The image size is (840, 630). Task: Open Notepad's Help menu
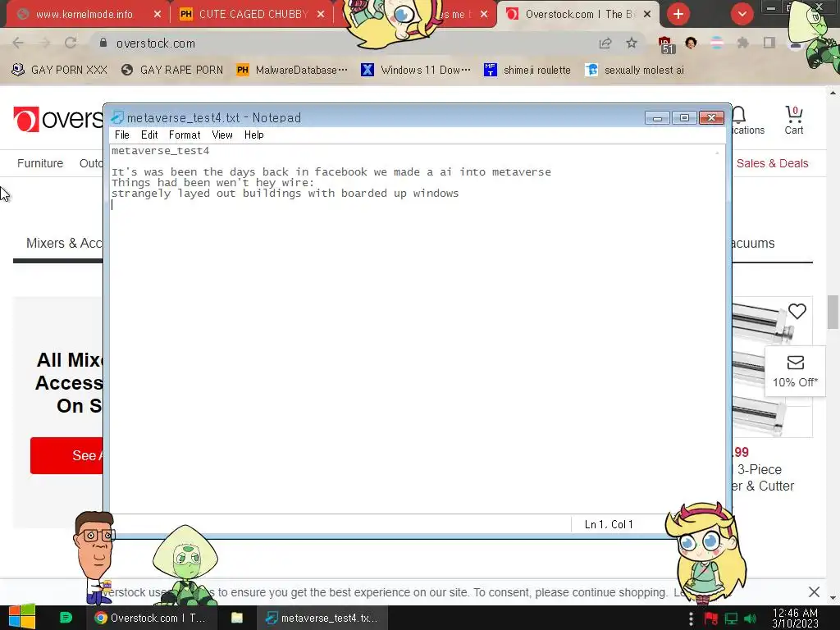click(x=254, y=135)
